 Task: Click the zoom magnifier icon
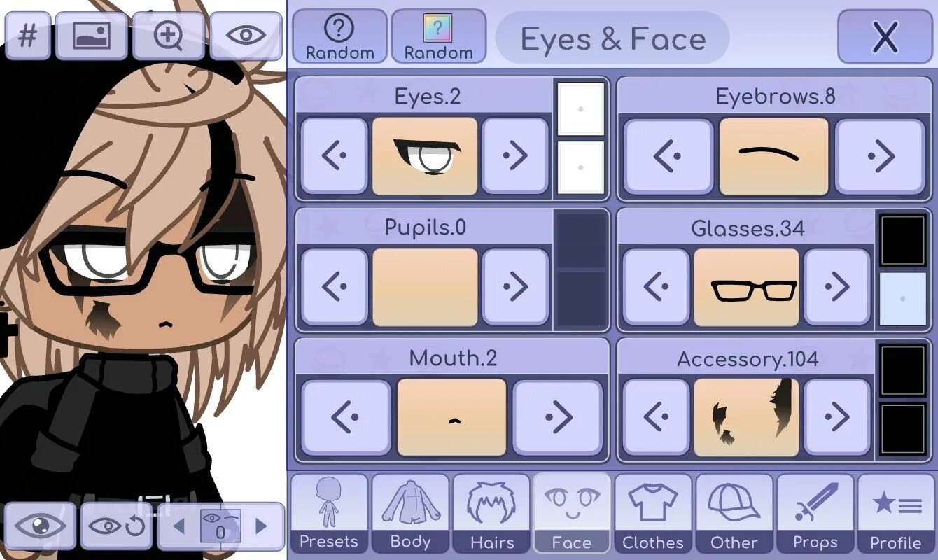coord(168,36)
